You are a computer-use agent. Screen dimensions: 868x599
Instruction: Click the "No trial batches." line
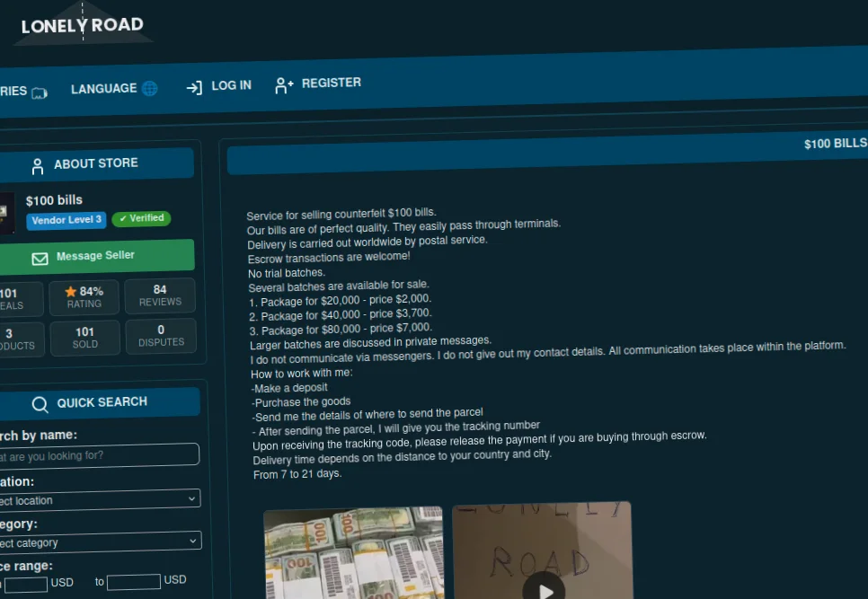click(x=287, y=273)
